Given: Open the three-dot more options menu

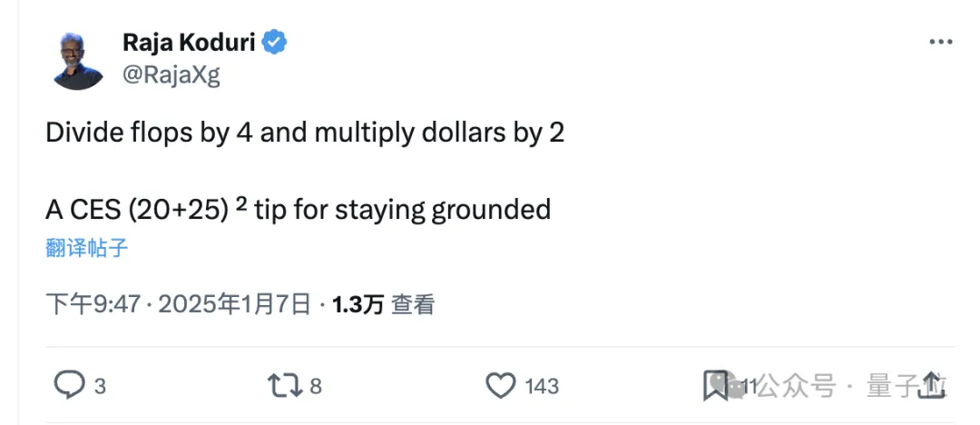Looking at the screenshot, I should coord(941,43).
